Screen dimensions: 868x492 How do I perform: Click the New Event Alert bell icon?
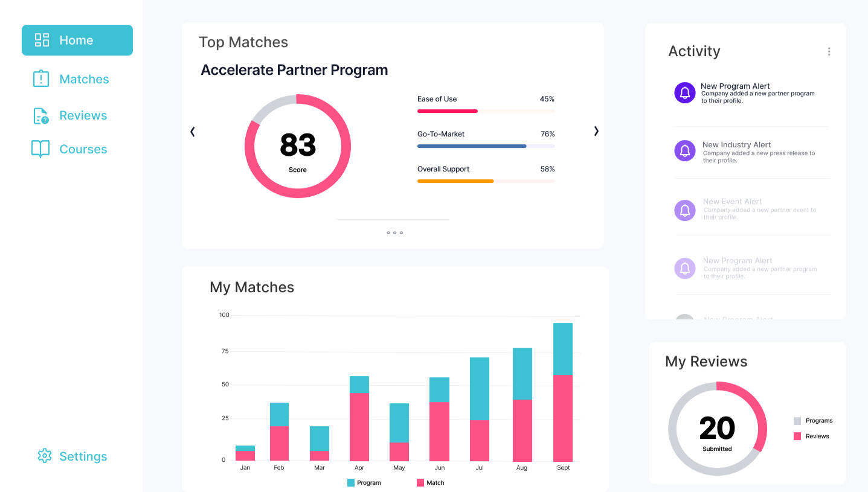coord(684,210)
